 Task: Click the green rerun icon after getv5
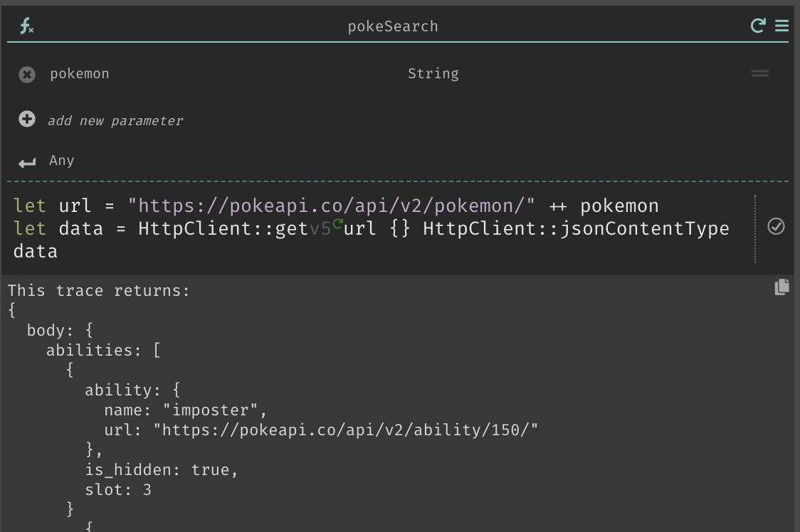pos(337,223)
